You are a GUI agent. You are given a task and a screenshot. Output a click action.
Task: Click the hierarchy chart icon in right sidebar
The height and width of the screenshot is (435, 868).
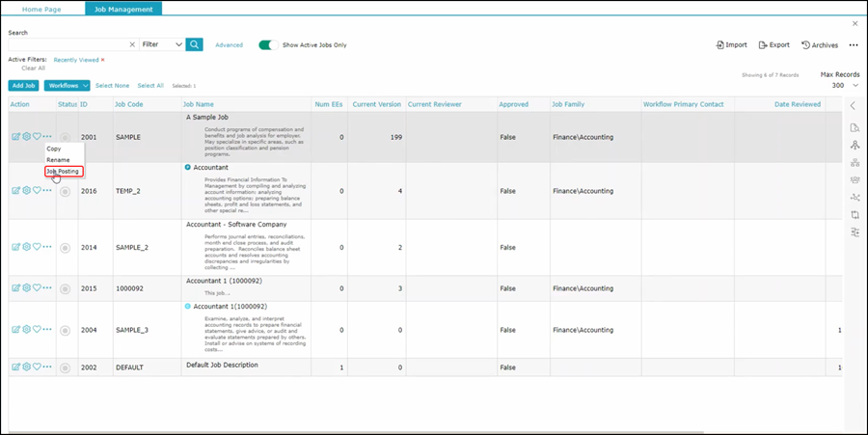point(854,163)
